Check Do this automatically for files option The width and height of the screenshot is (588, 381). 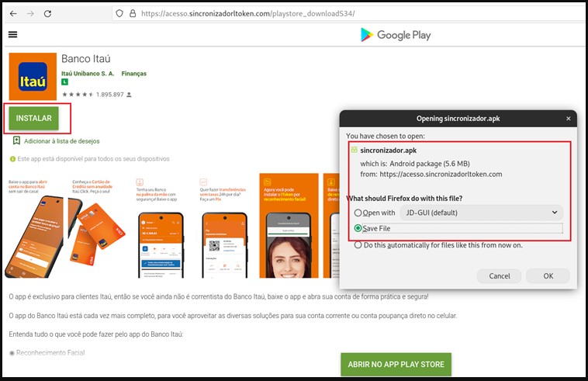tap(358, 245)
